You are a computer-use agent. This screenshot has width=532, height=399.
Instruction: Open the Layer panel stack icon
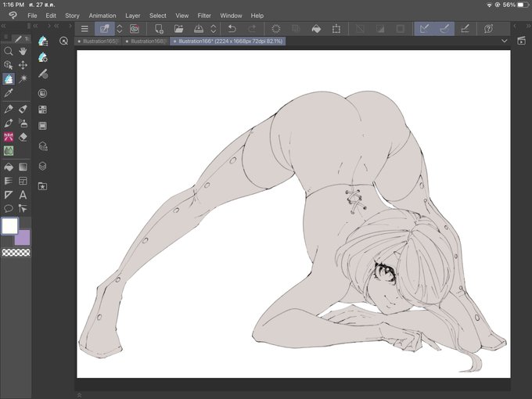42,166
